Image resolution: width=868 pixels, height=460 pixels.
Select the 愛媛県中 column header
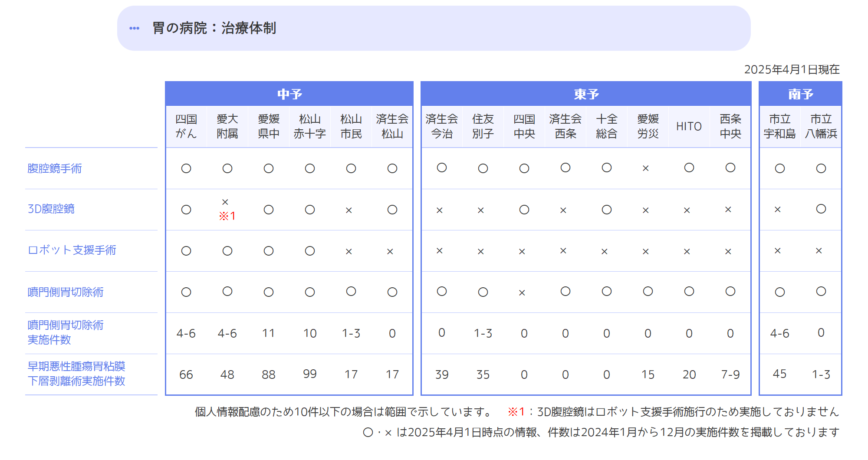(269, 126)
